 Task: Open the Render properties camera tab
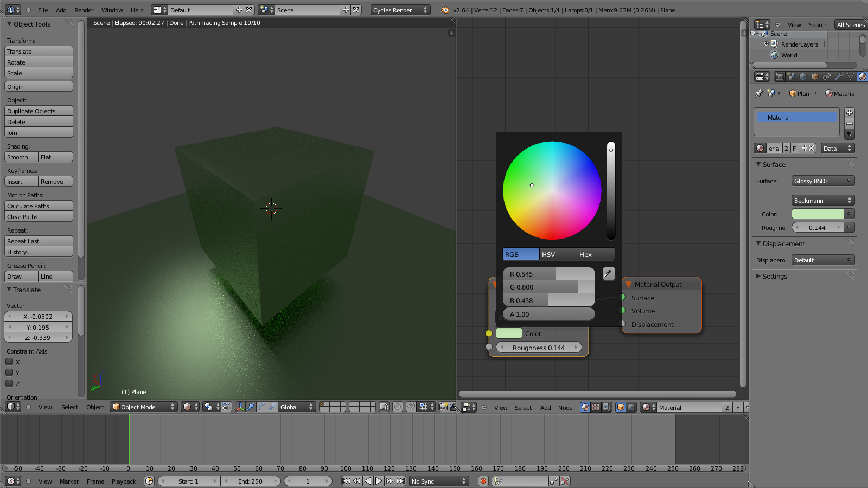[x=779, y=76]
